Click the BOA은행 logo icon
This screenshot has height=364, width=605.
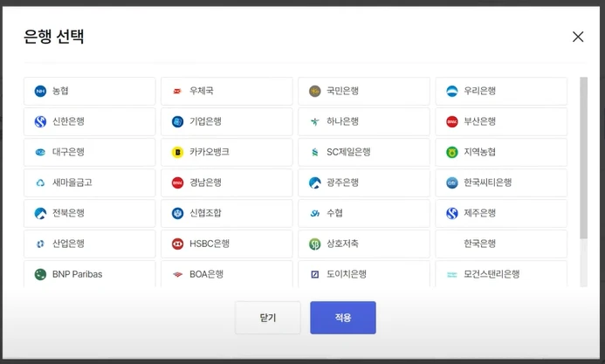pos(177,275)
